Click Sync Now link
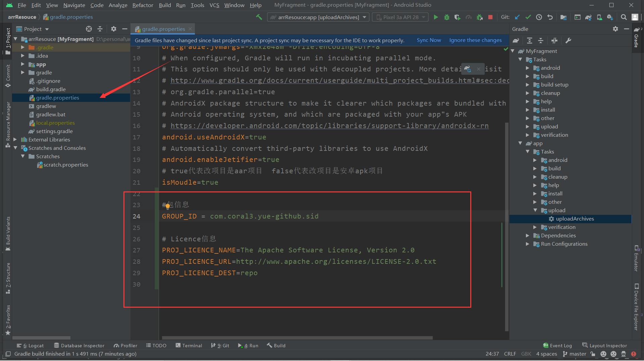The image size is (644, 361). click(429, 40)
